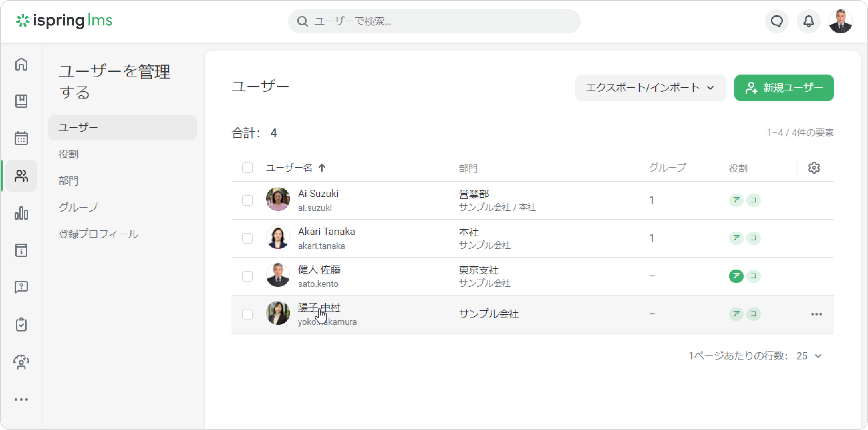Open the reports bar chart icon
Image resolution: width=868 pixels, height=430 pixels.
point(21,213)
